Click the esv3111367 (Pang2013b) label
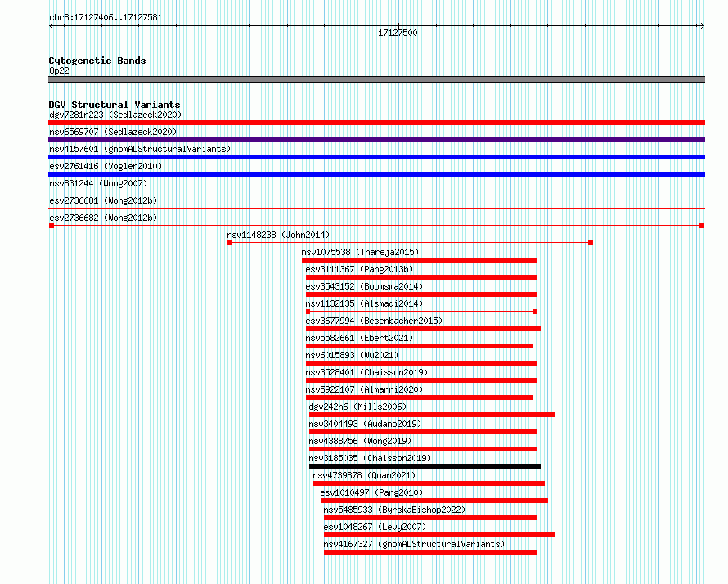 pyautogui.click(x=359, y=269)
